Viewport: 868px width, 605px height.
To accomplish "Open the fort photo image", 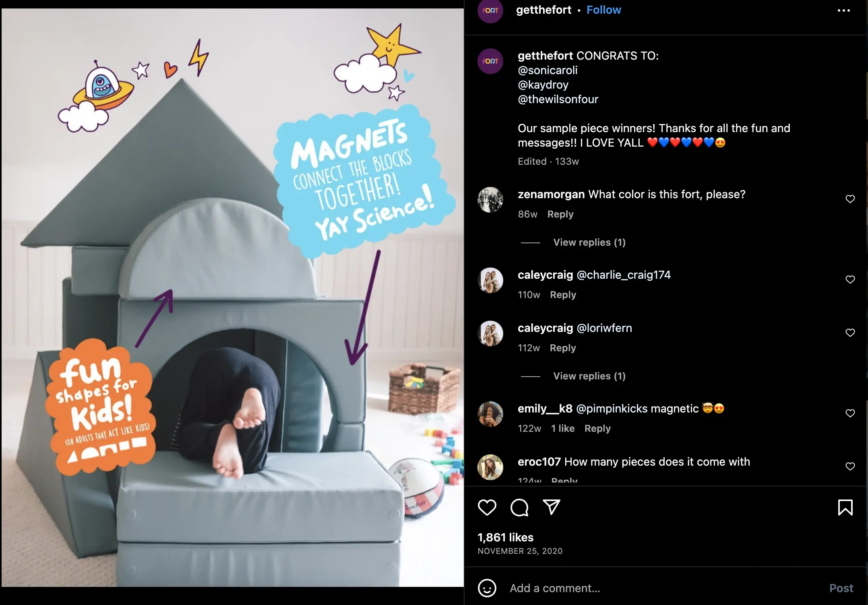I will [233, 298].
